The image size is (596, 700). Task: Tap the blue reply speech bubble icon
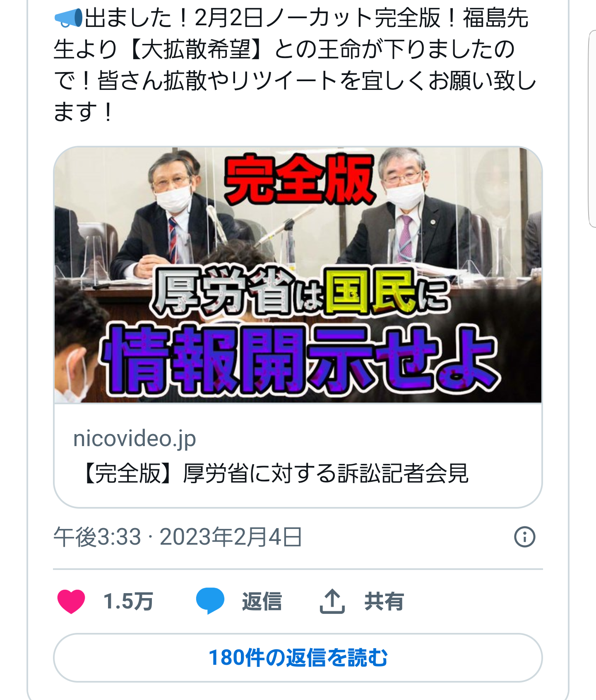(210, 601)
